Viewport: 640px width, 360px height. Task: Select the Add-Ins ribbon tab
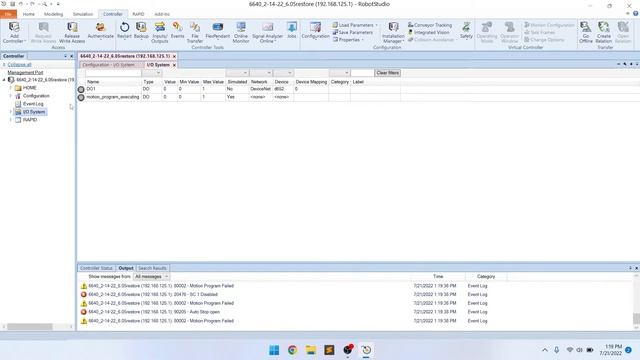click(162, 14)
